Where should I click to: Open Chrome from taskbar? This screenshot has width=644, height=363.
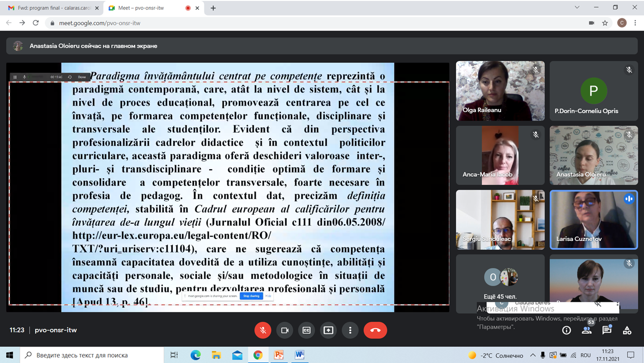tap(258, 355)
